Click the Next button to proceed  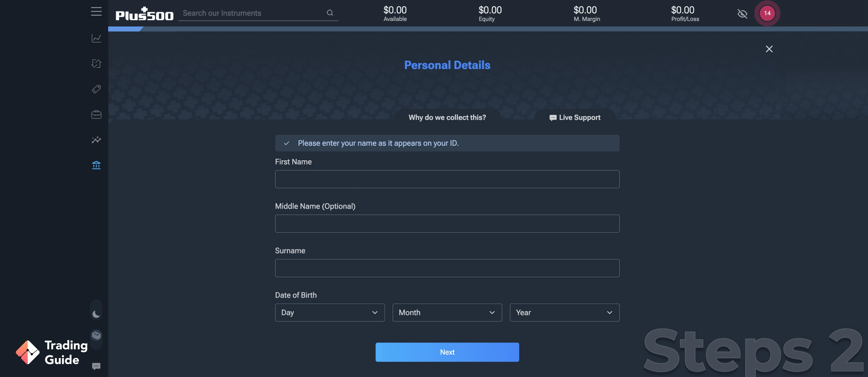click(x=447, y=352)
